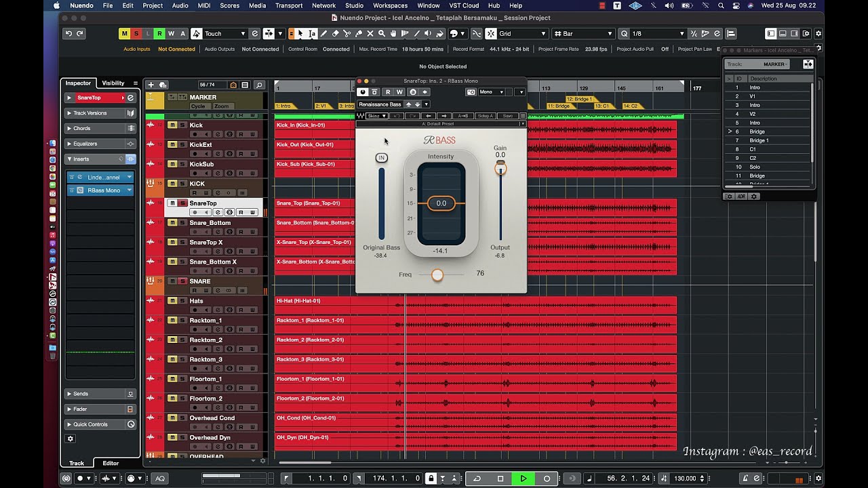Click the Redo arrow in the toolbar
The image size is (868, 488).
(x=80, y=33)
